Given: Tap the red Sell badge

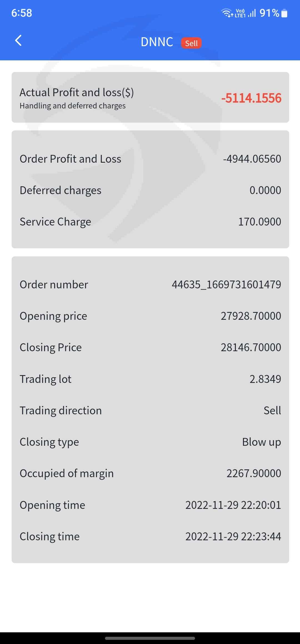Looking at the screenshot, I should click(191, 43).
